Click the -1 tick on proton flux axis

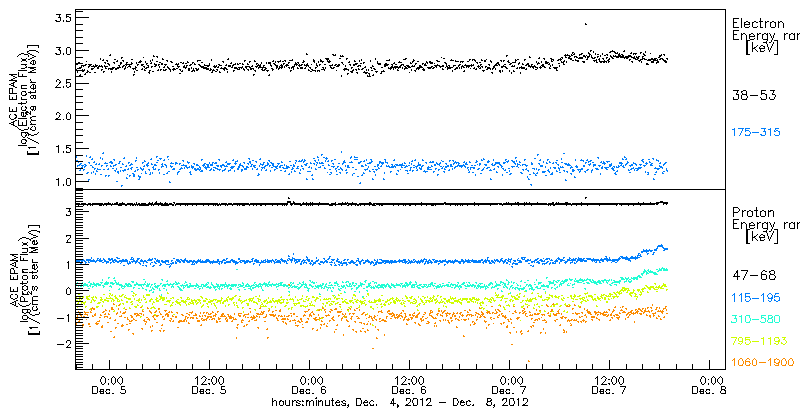coord(62,318)
